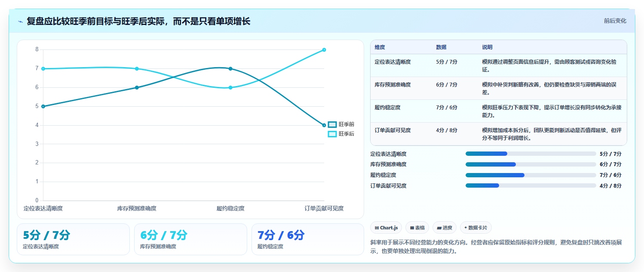644x272 pixels.
Task: Click 旺季后 data point at 库存预测准确度
Action: 137,68
